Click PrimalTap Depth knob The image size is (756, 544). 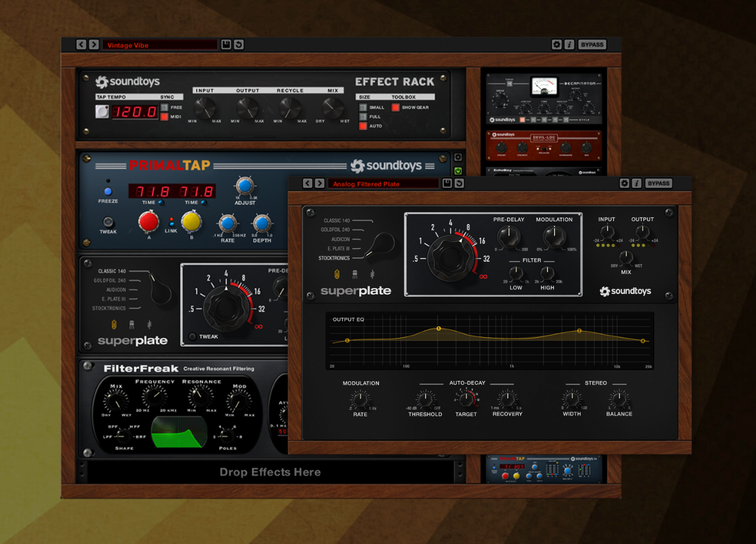262,224
